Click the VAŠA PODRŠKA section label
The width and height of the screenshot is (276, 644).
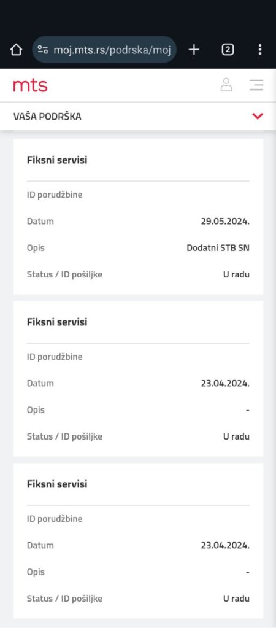pyautogui.click(x=47, y=117)
